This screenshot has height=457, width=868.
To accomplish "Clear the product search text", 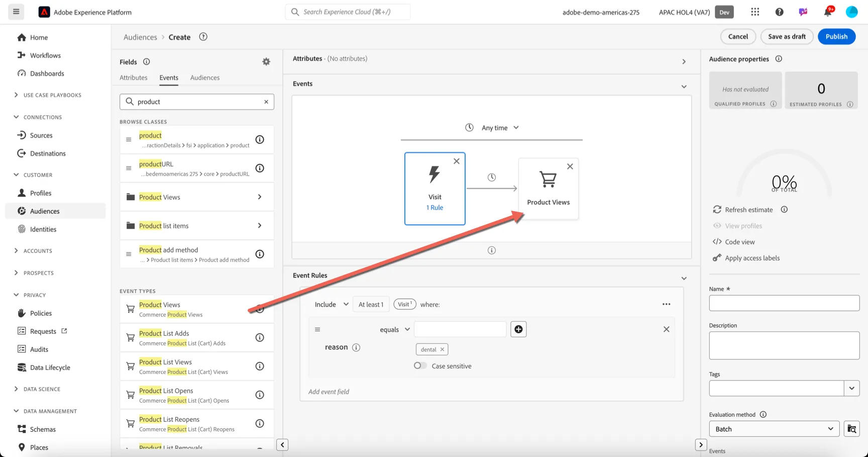I will point(266,102).
